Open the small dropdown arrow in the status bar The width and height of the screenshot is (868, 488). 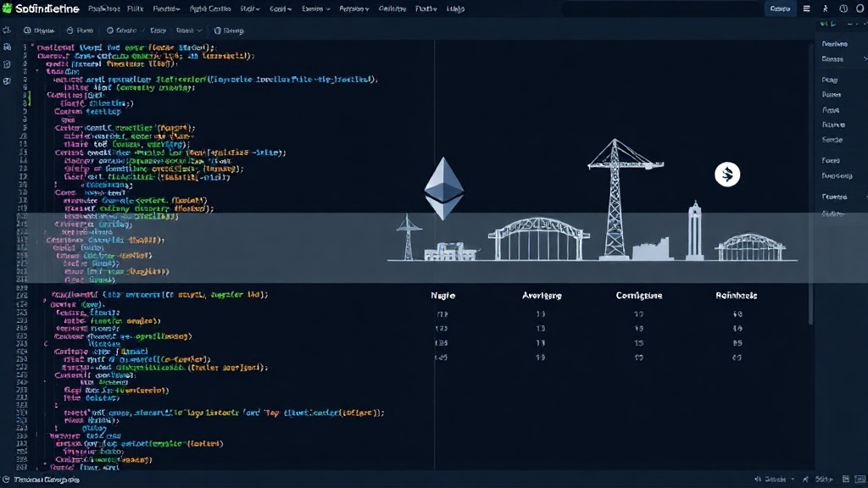point(793,480)
